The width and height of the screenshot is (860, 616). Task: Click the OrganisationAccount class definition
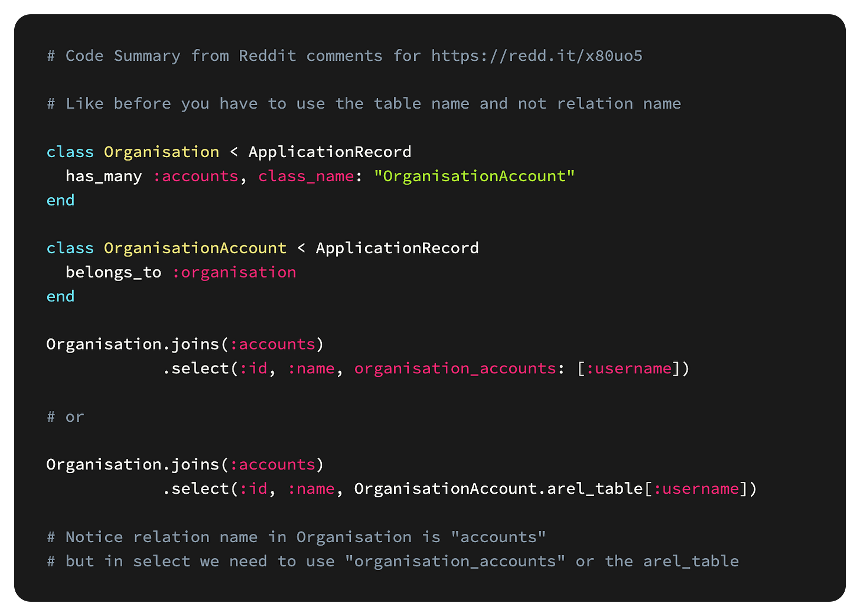coord(195,247)
